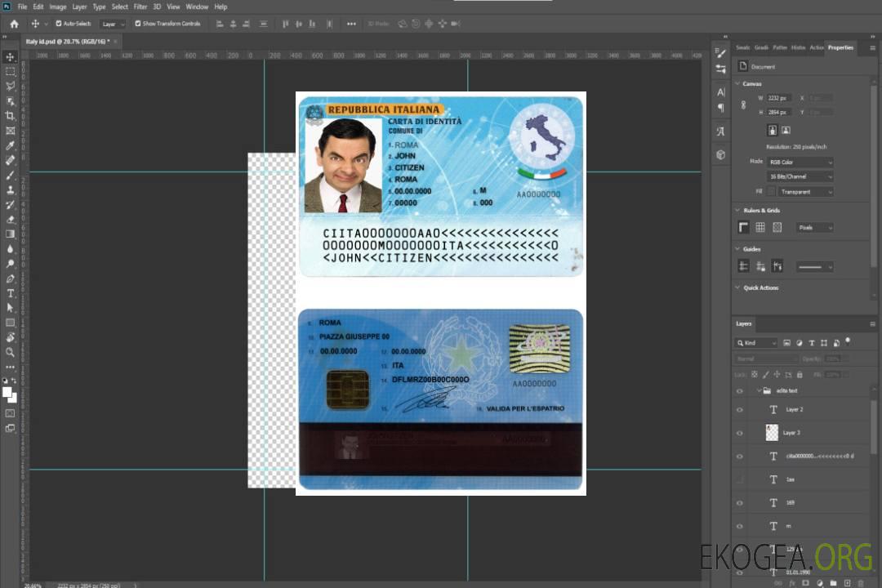
Task: Switch to the Actions tab
Action: click(x=817, y=48)
